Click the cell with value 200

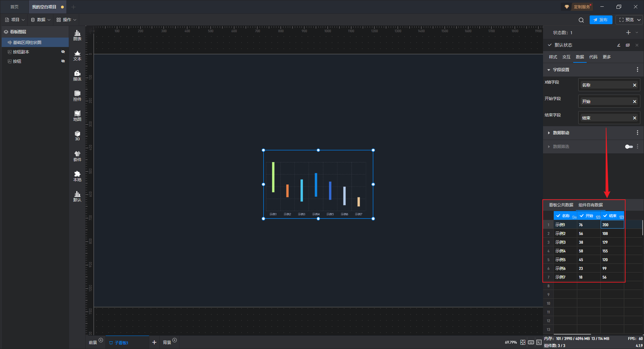pyautogui.click(x=612, y=225)
